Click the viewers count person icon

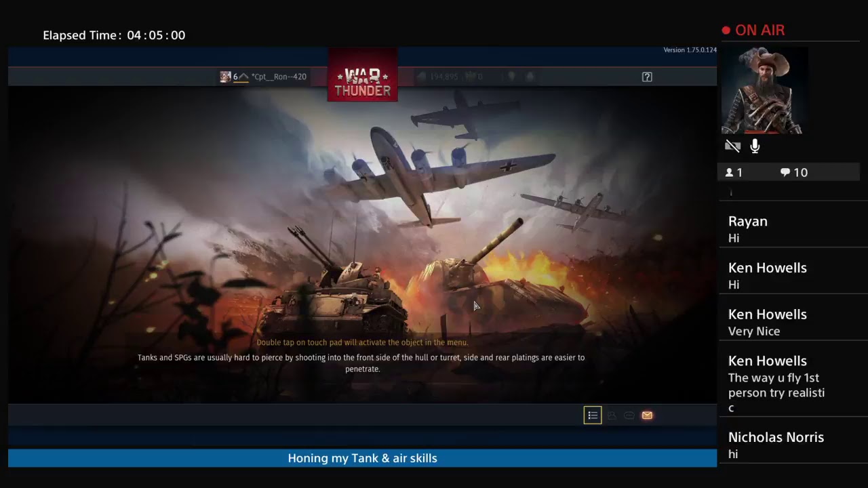[730, 173]
